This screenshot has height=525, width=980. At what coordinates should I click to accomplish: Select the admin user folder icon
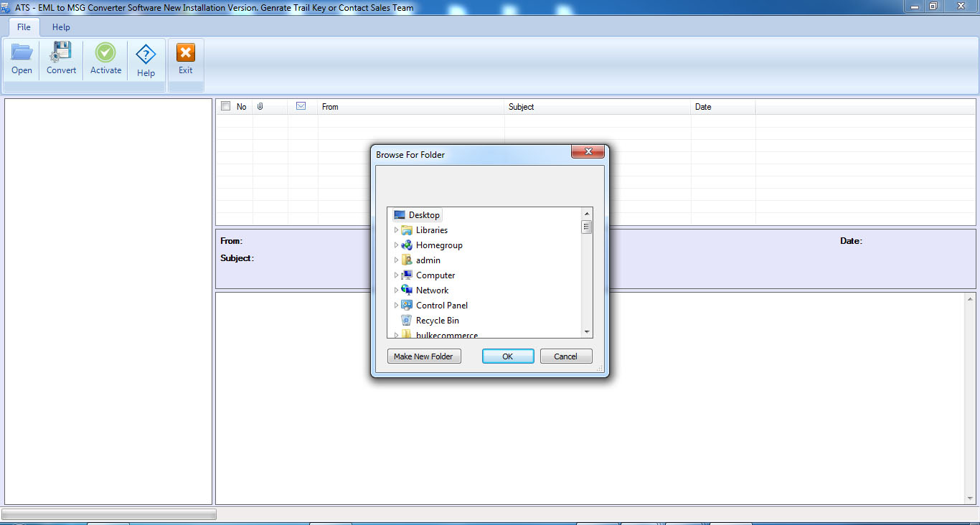(x=407, y=260)
